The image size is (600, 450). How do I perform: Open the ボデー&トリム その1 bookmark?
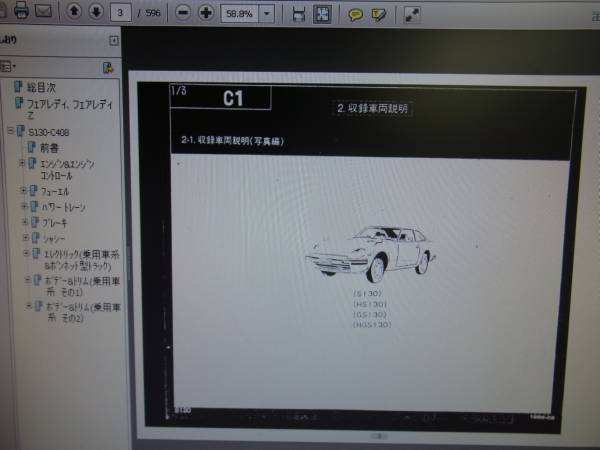coord(83,287)
